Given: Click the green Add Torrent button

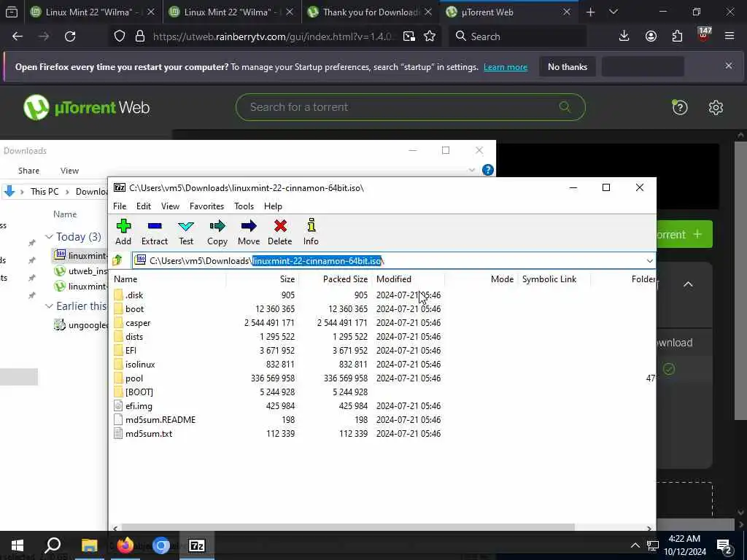Looking at the screenshot, I should click(x=684, y=234).
